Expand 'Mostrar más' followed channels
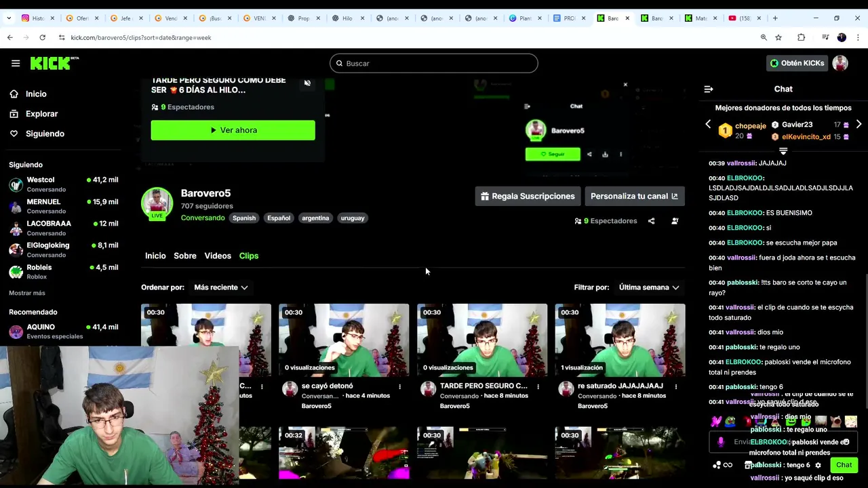 [27, 293]
